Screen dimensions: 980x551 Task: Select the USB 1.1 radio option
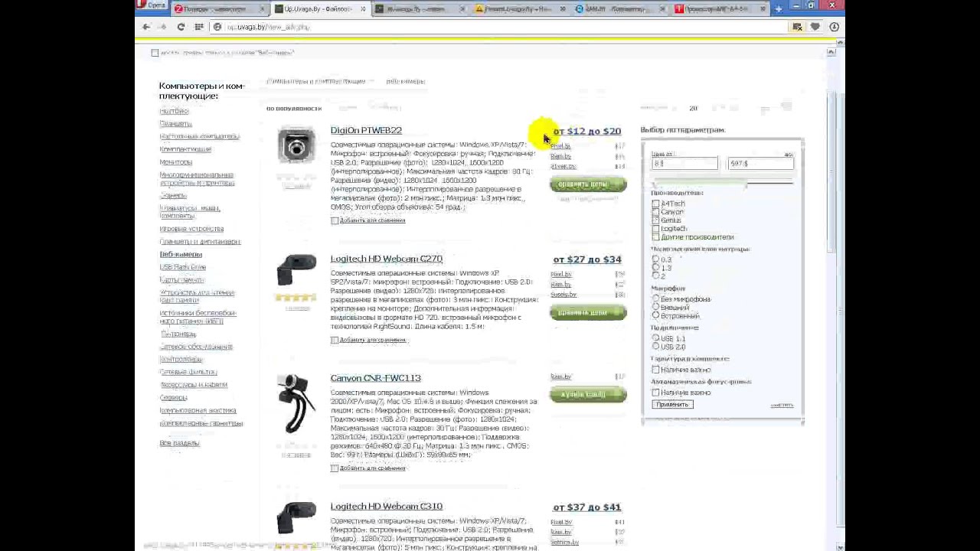click(x=655, y=338)
